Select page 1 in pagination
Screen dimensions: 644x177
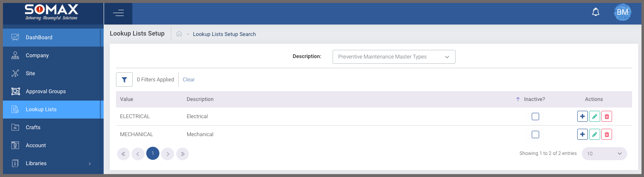[x=153, y=153]
